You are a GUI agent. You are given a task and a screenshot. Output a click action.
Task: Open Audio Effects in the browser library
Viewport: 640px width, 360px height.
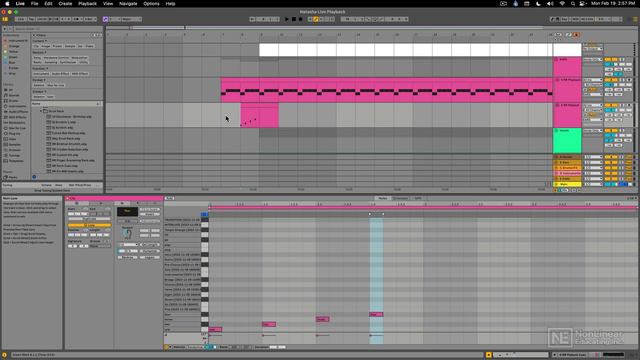pyautogui.click(x=18, y=111)
